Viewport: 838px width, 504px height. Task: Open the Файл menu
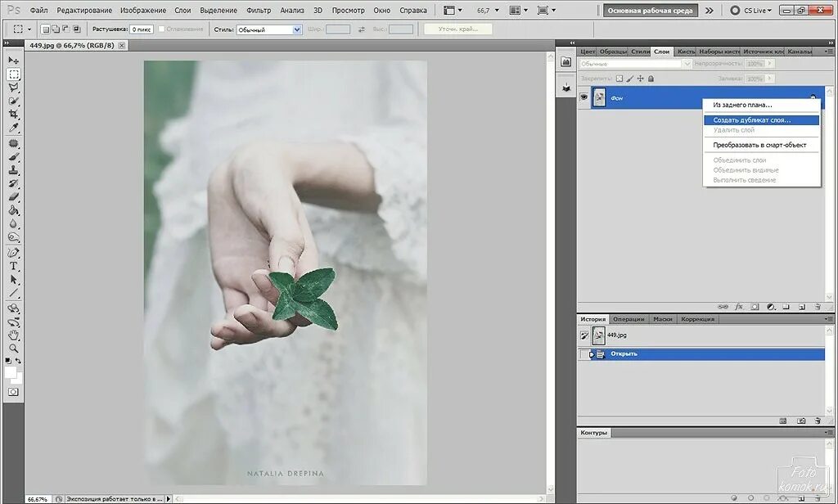39,10
